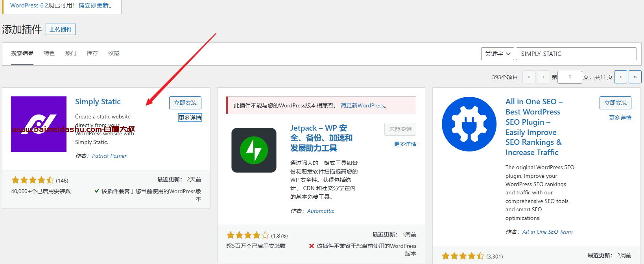Click the 40,000+个已启用安装数 text
This screenshot has width=644, height=264.
tap(41, 191)
